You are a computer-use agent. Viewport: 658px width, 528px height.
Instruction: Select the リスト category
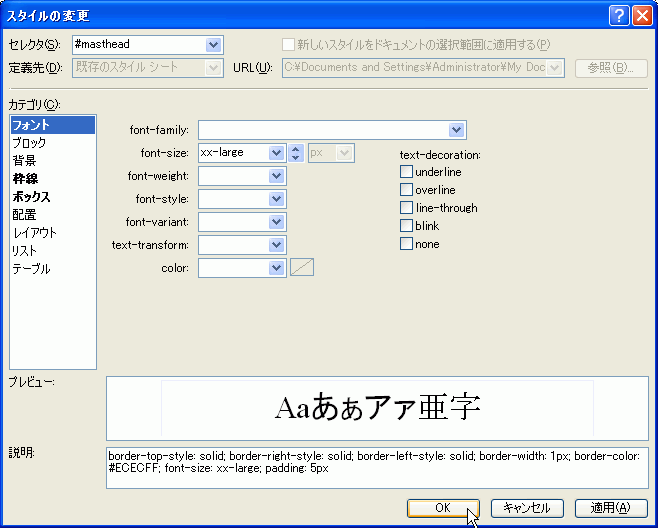point(53,251)
